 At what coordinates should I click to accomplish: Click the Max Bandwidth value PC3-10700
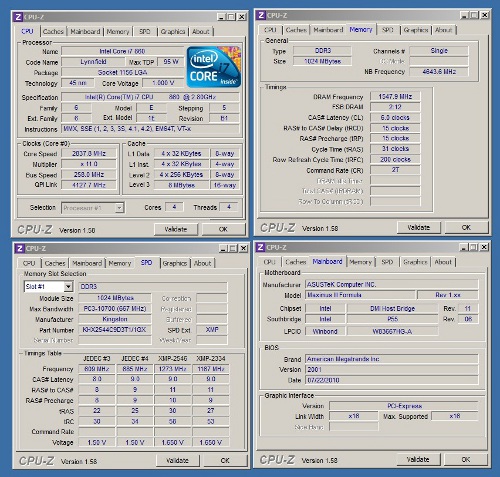[115, 309]
